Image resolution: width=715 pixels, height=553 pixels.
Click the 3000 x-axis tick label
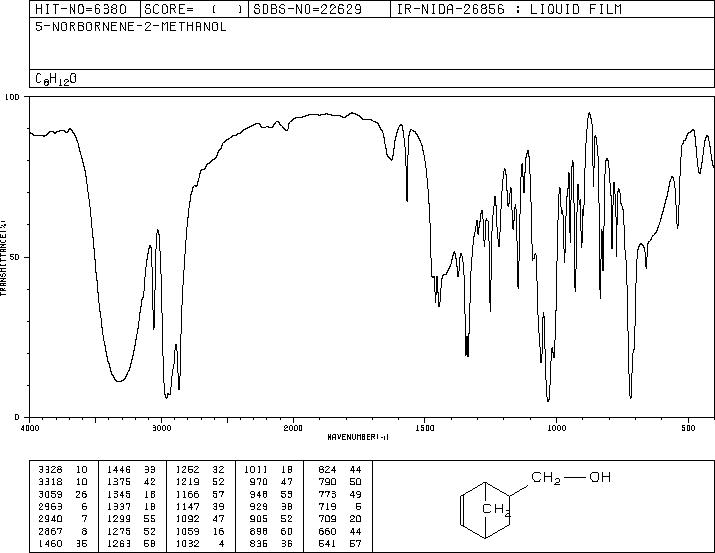pos(161,428)
